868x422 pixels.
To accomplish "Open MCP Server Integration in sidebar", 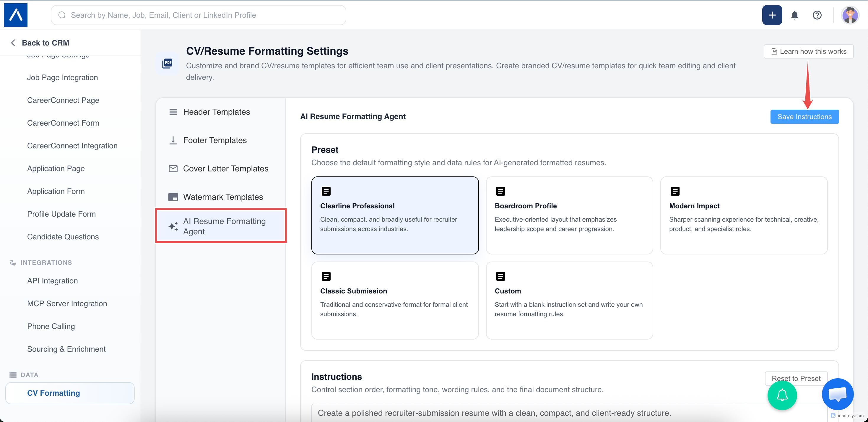I will pyautogui.click(x=67, y=304).
